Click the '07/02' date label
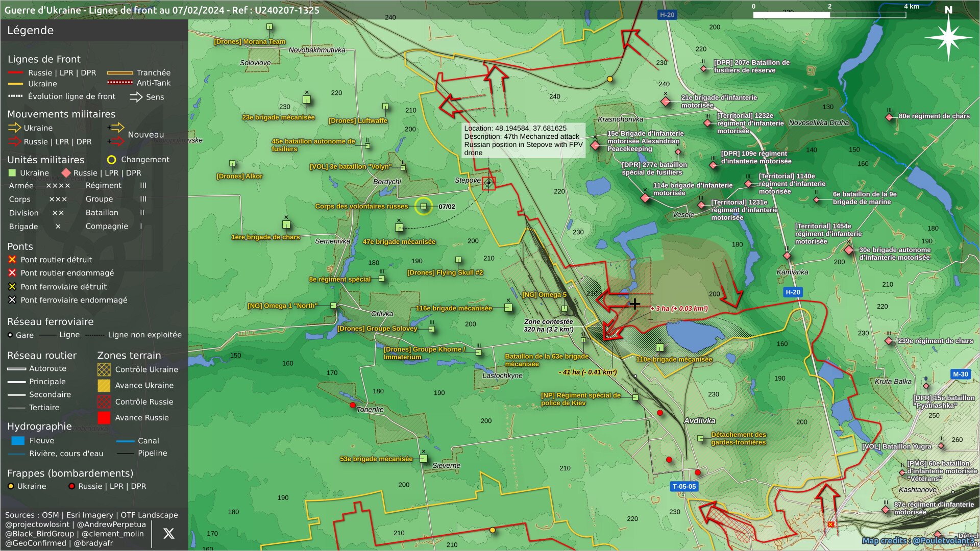980x551 pixels. (x=447, y=207)
